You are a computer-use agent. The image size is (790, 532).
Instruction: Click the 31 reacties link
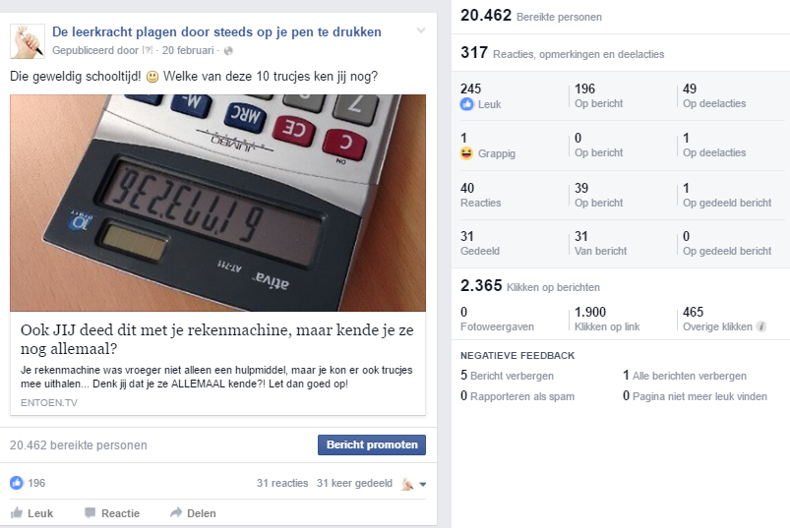282,483
